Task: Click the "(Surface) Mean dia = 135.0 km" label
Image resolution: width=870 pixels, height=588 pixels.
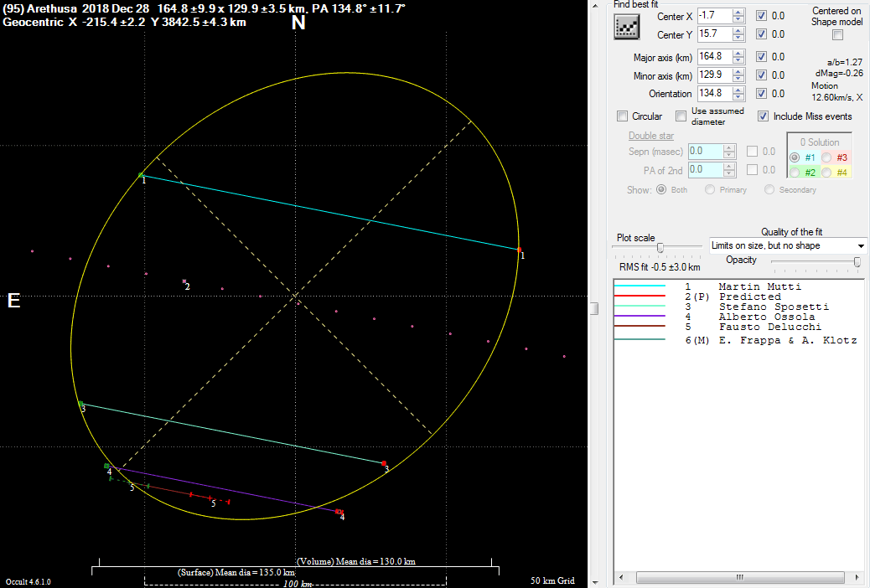Action: (x=236, y=572)
